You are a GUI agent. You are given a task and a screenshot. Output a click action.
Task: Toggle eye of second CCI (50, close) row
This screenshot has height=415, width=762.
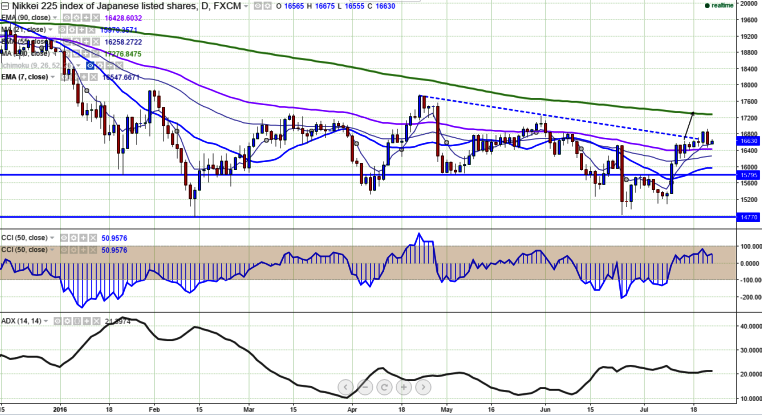(x=64, y=250)
